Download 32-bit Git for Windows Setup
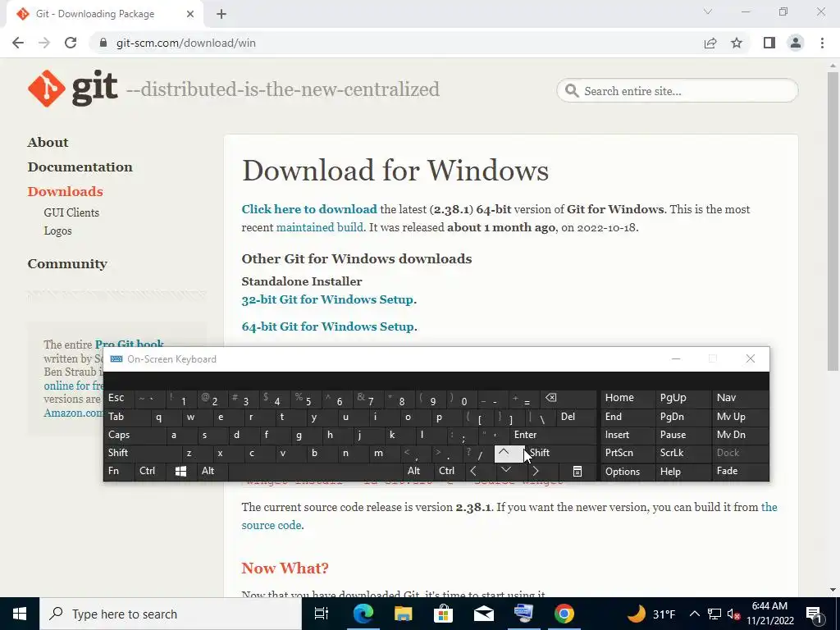The image size is (840, 630). (x=327, y=299)
